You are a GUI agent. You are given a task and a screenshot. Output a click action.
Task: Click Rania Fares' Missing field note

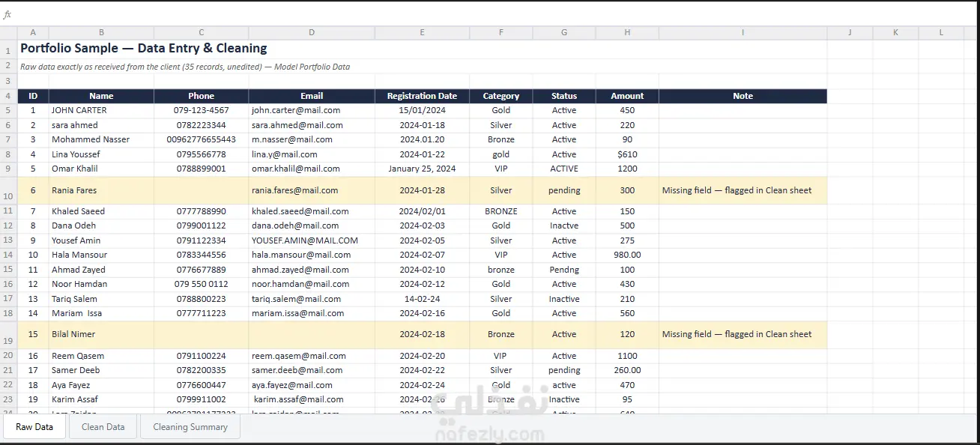[742, 190]
